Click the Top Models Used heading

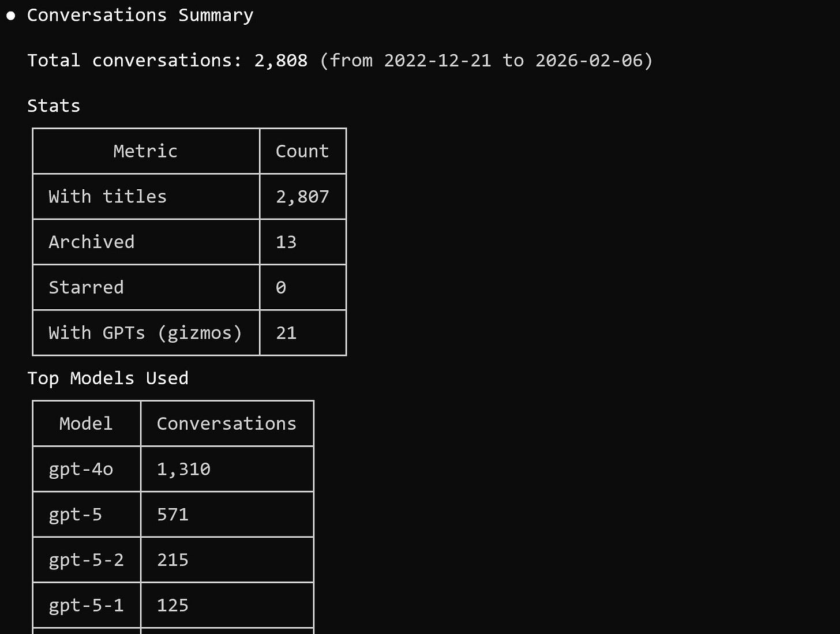point(108,378)
